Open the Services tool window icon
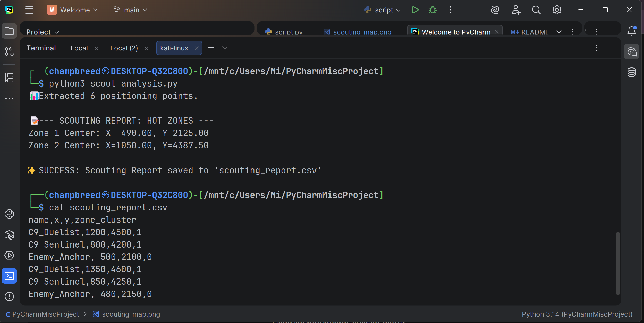 (x=9, y=255)
